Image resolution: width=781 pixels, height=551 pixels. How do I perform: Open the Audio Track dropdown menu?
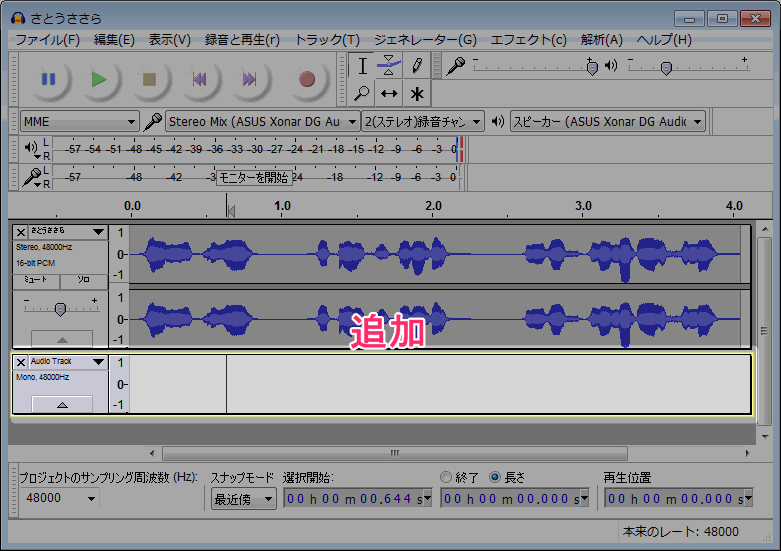[98, 362]
